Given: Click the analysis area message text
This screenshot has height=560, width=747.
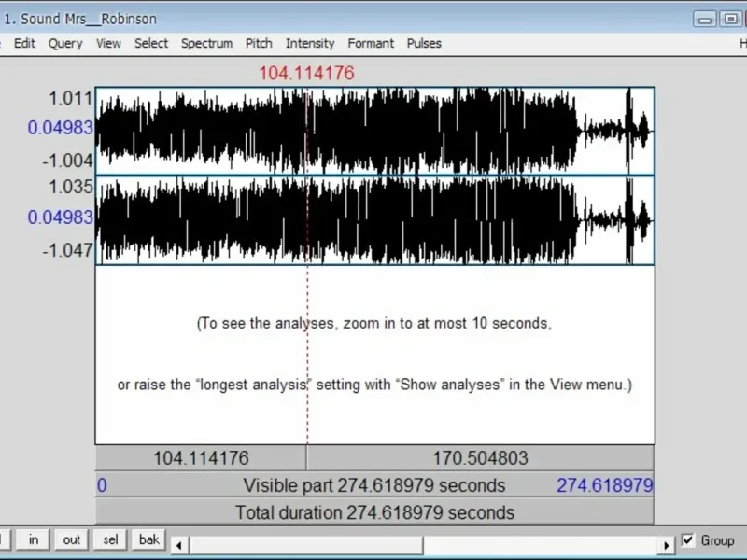Looking at the screenshot, I should point(374,354).
